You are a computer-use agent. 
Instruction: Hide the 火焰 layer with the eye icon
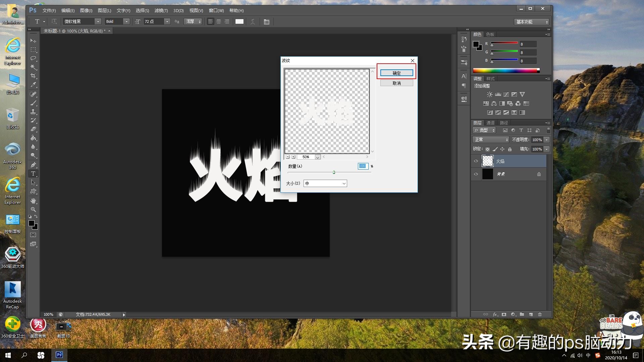pyautogui.click(x=476, y=161)
